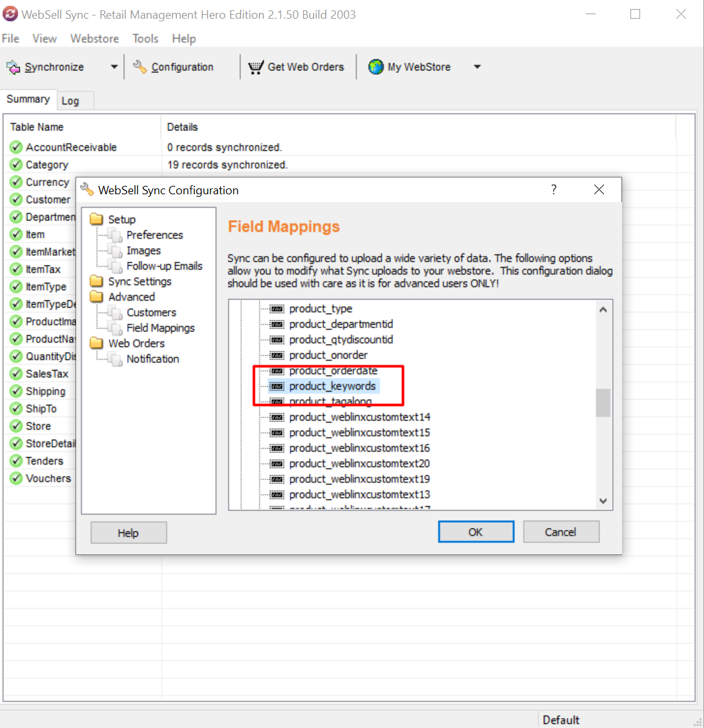This screenshot has height=728, width=704.
Task: Select Preferences in the configuration tree
Action: (x=154, y=235)
